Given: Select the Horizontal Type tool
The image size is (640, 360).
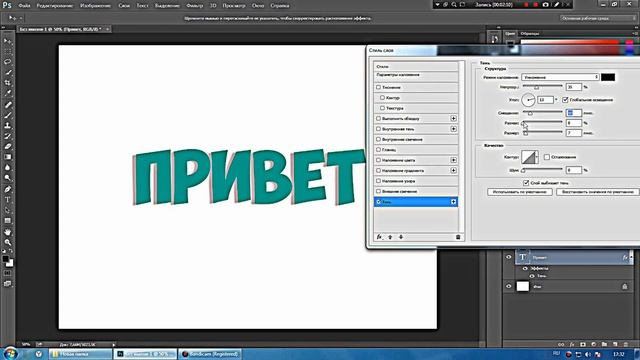Looking at the screenshot, I should tap(7, 200).
